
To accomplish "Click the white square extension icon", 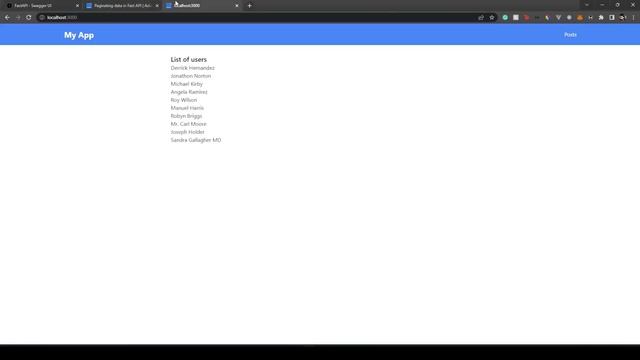I will [516, 18].
